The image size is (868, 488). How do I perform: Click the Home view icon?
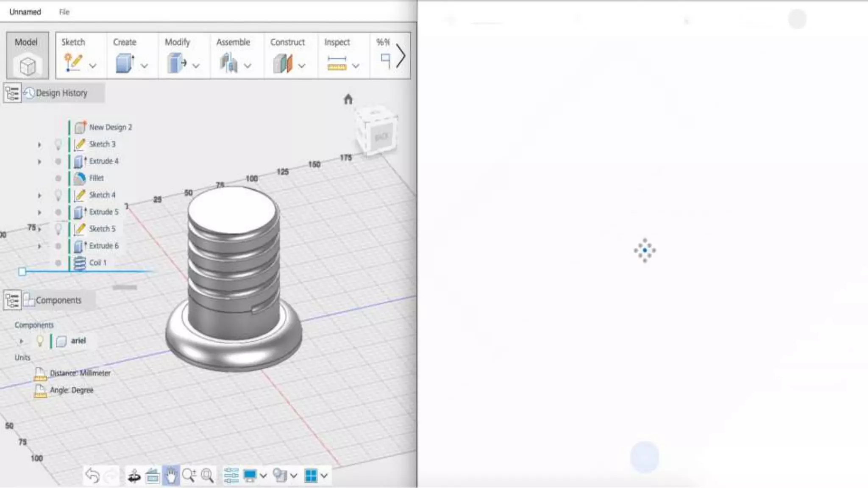[348, 99]
